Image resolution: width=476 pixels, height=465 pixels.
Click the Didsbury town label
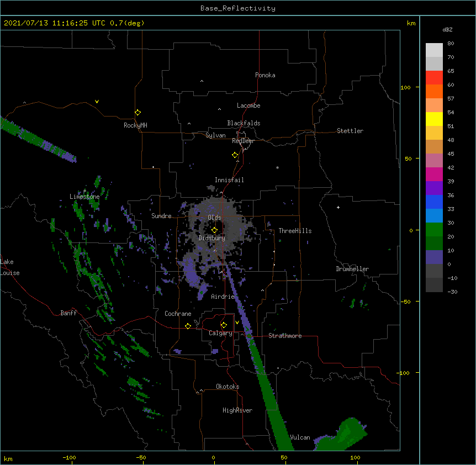(211, 238)
